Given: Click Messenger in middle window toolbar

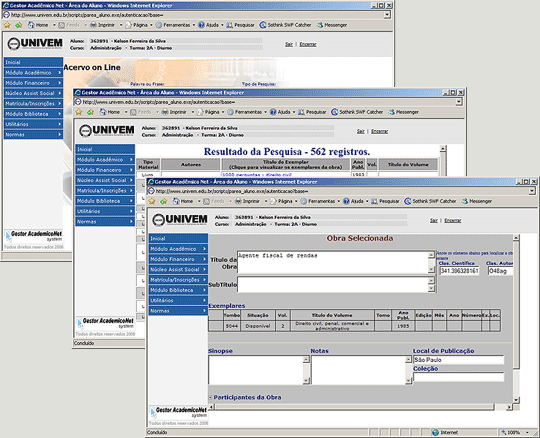Looking at the screenshot, I should (x=404, y=112).
